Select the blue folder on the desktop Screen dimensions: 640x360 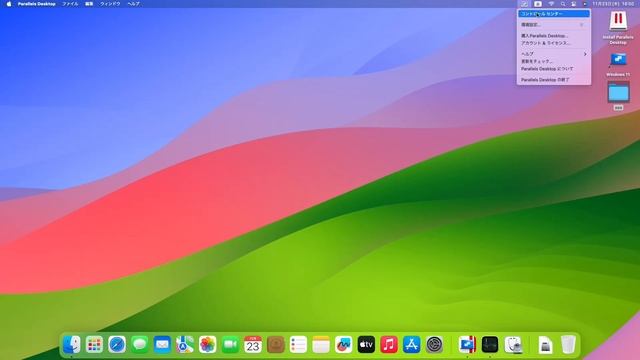tap(618, 92)
